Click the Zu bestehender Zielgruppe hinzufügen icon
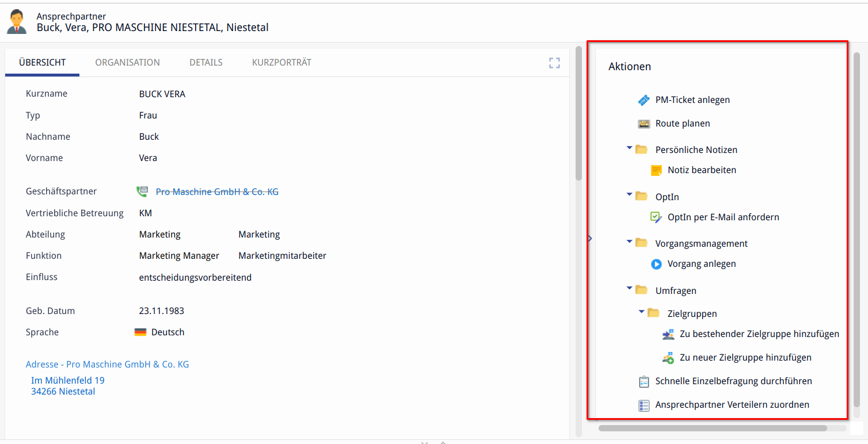The width and height of the screenshot is (868, 444). 668,334
